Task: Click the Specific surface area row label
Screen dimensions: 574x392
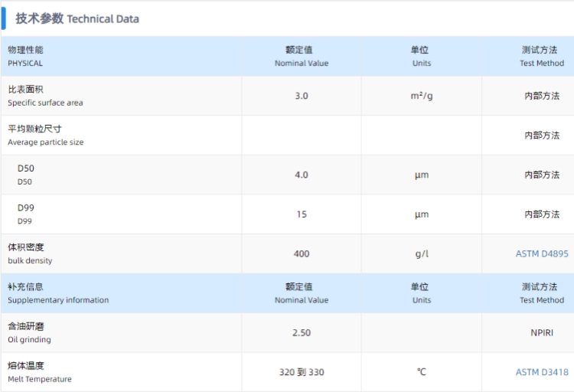Action: tap(45, 96)
